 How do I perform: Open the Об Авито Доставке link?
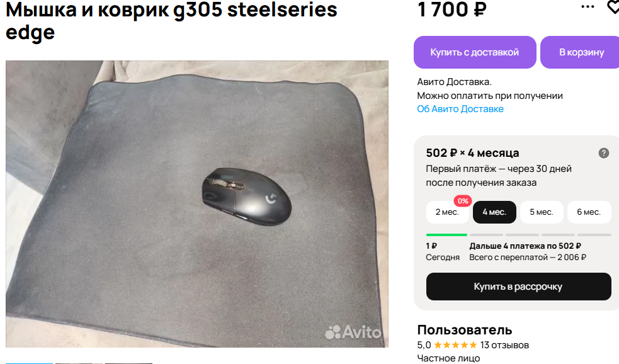coord(460,109)
